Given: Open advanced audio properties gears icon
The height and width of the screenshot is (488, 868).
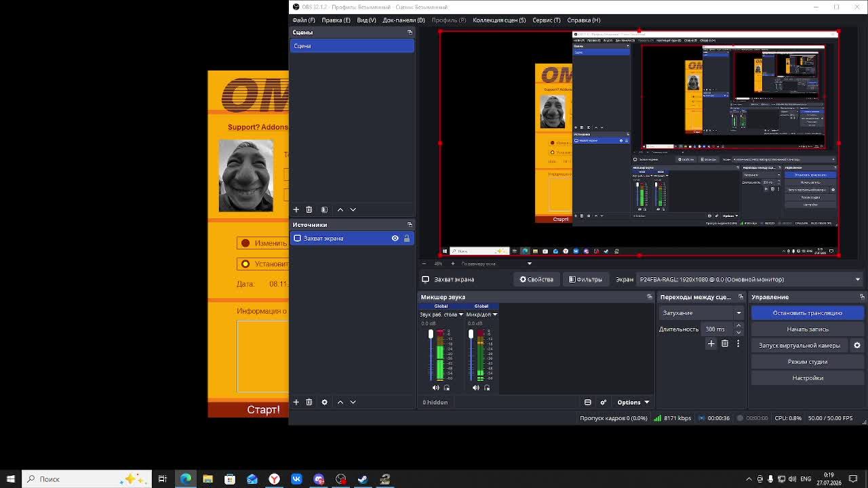Looking at the screenshot, I should coord(604,402).
